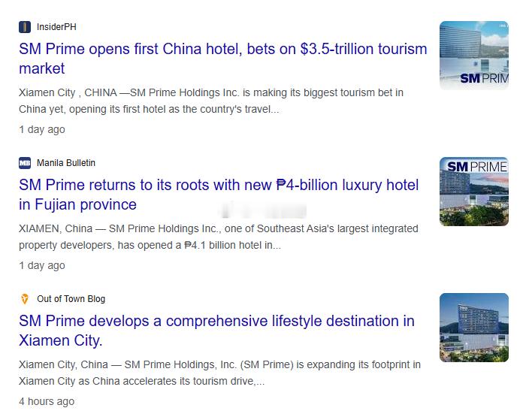The image size is (526, 420).
Task: Click snippet starting 'Xiamen City , CHINA —SM Prime'
Action: coord(211,101)
